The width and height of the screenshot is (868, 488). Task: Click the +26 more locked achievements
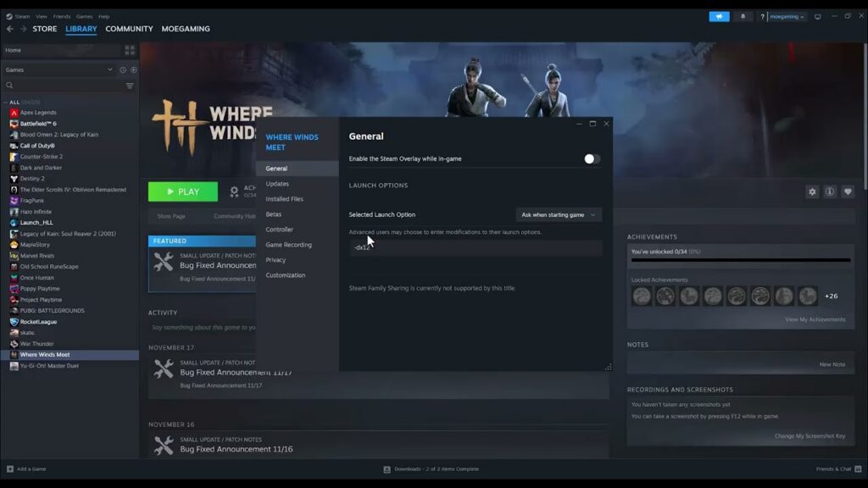point(831,296)
